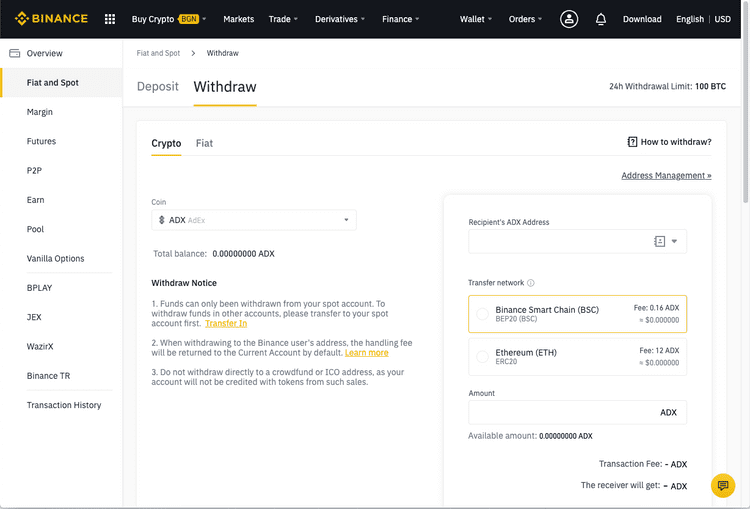
Task: Switch to the Fiat tab
Action: (x=204, y=143)
